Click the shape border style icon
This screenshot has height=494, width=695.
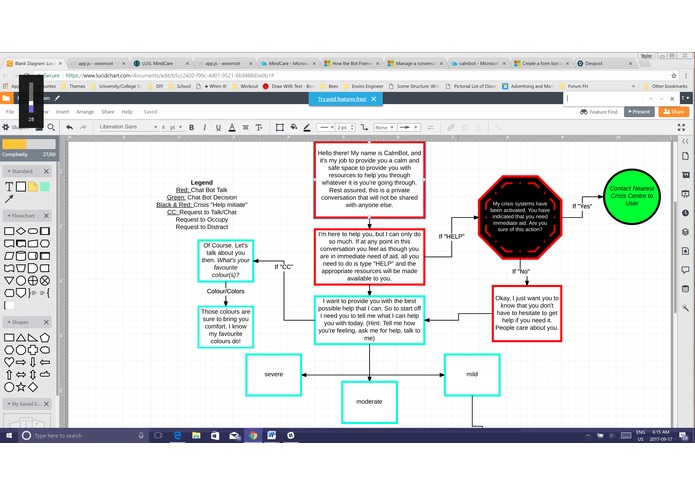280,128
